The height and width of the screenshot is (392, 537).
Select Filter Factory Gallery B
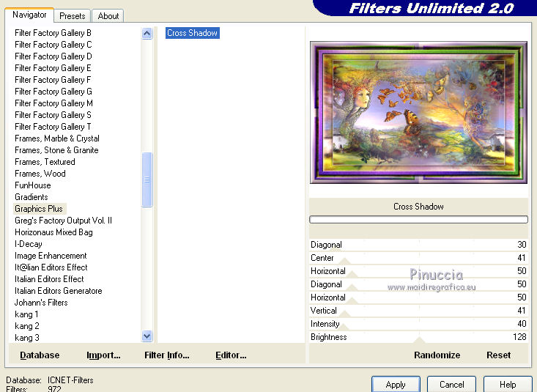53,33
